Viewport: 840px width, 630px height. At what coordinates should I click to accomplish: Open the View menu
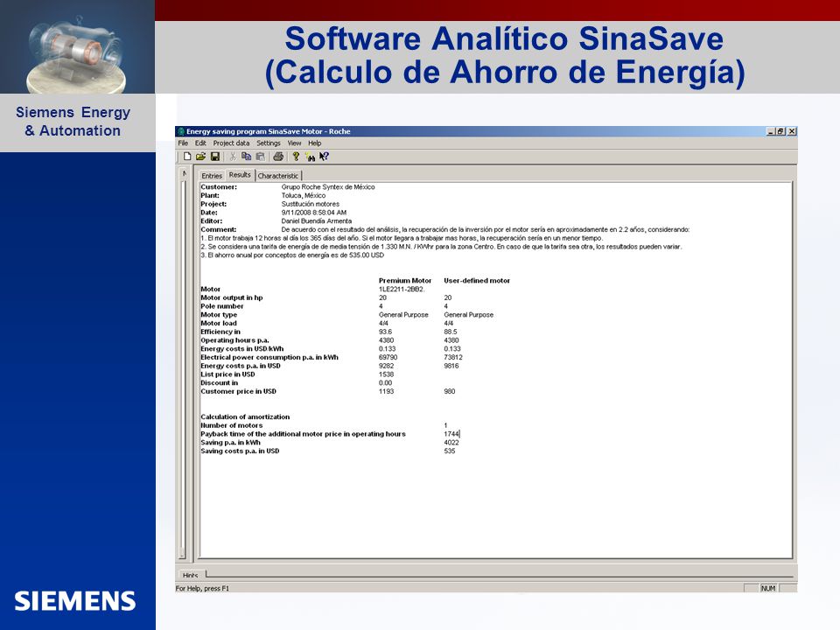tap(294, 143)
